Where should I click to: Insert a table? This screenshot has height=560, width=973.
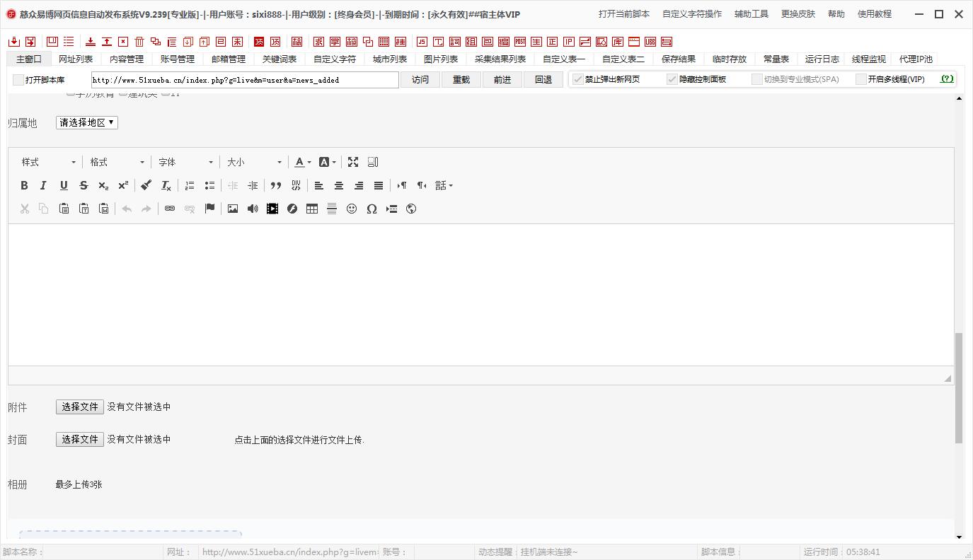[312, 209]
